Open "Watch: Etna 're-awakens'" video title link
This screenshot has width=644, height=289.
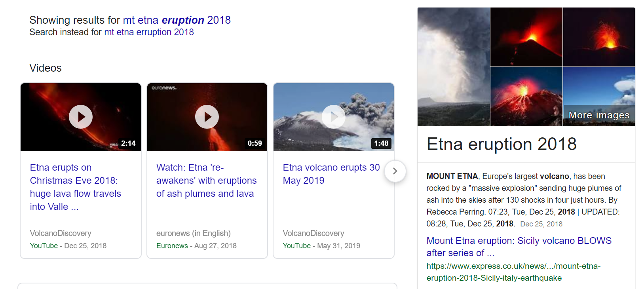[x=206, y=181]
